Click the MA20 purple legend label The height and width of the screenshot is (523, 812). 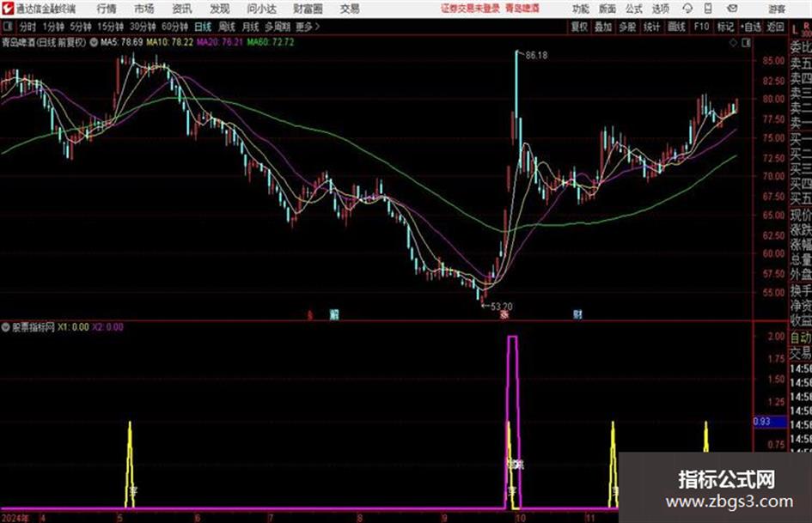220,42
